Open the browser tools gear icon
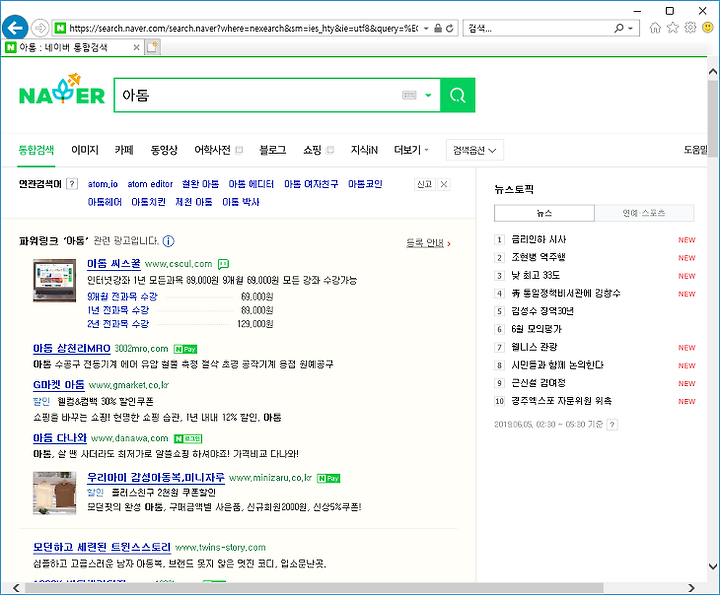Screen dimensions: 720x595 point(690,28)
